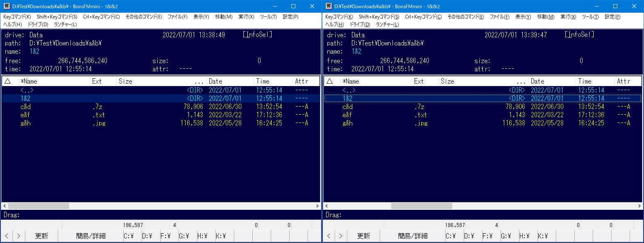Image resolution: width=644 pixels, height=243 pixels.
Task: Open the 表示(V) menu in right window
Action: click(x=523, y=17)
